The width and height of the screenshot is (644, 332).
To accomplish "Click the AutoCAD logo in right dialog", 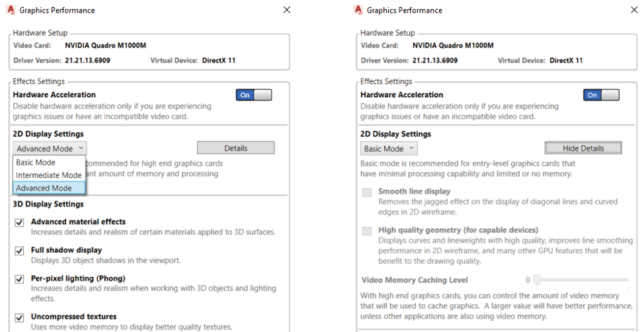I will click(358, 10).
